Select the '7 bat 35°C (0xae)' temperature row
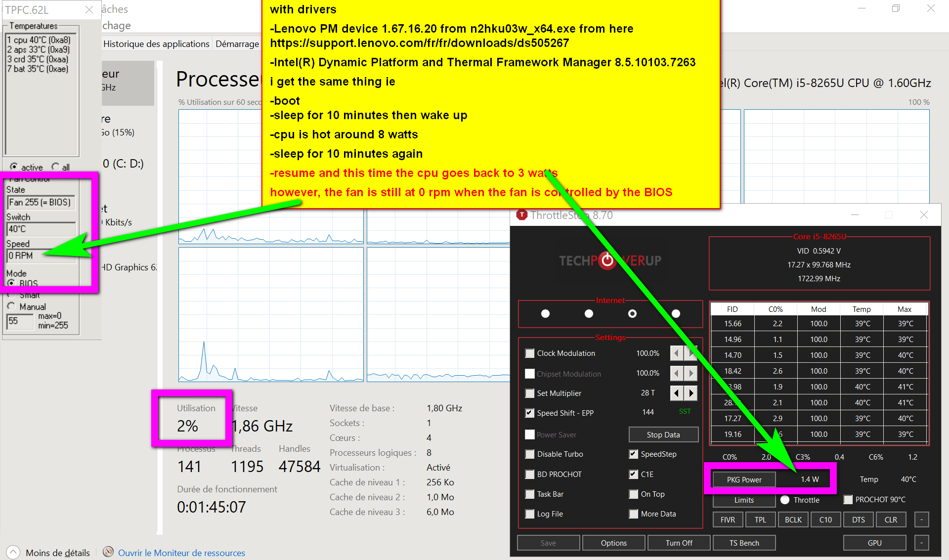The width and height of the screenshot is (949, 560). point(38,69)
